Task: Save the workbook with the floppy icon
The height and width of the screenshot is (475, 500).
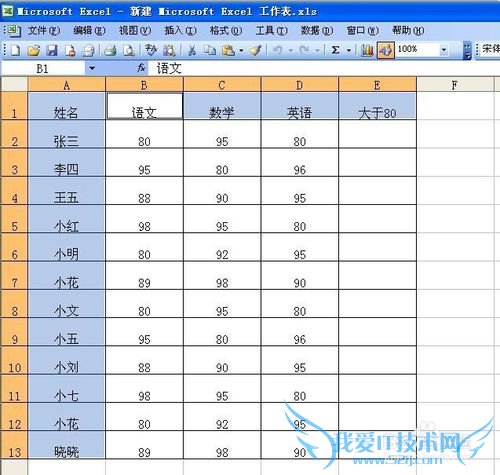Action: coord(52,50)
